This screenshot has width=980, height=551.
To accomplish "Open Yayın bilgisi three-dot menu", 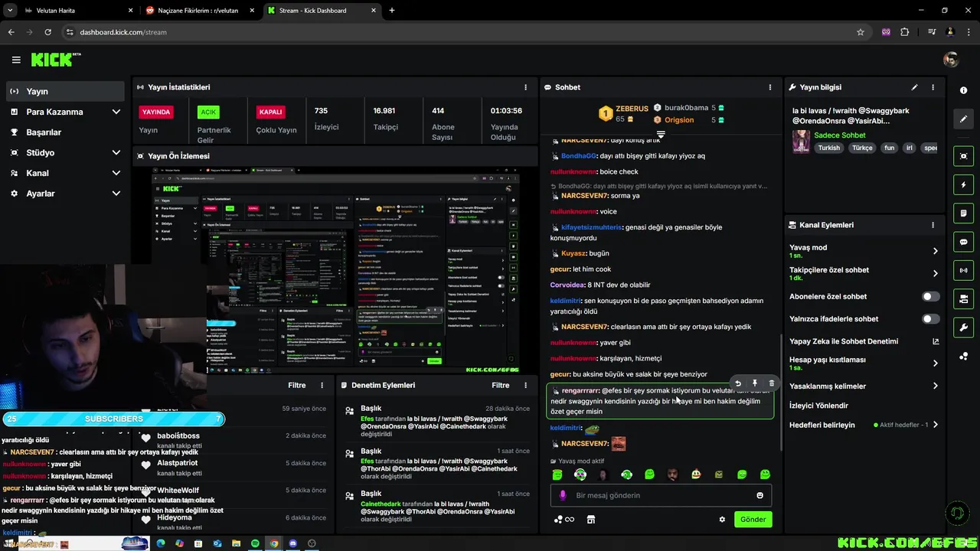I will click(x=933, y=87).
